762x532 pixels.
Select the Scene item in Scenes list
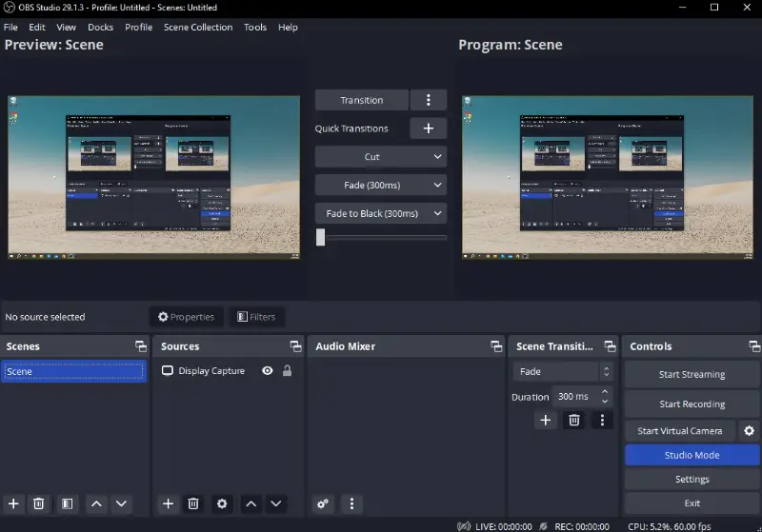click(x=74, y=372)
